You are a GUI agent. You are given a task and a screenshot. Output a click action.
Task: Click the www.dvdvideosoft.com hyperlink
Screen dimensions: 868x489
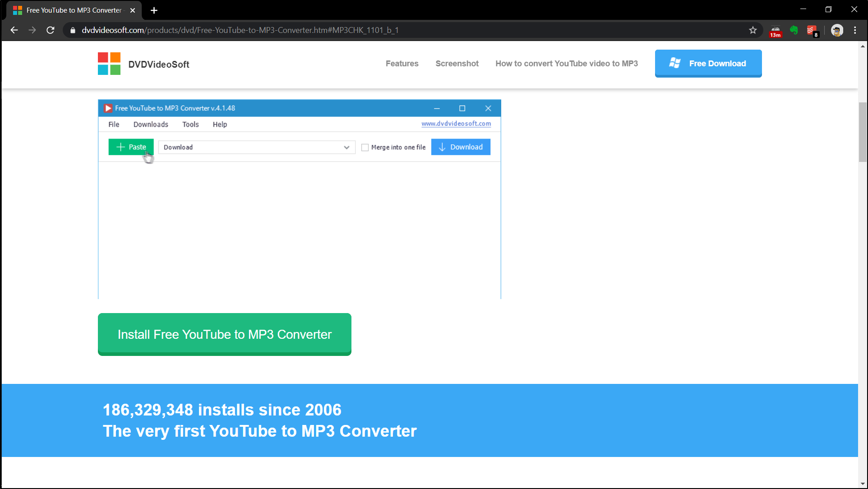457,124
